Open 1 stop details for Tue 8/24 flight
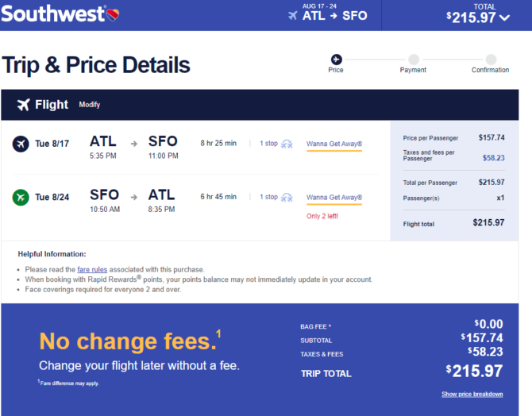The height and width of the screenshot is (416, 532). click(x=268, y=197)
